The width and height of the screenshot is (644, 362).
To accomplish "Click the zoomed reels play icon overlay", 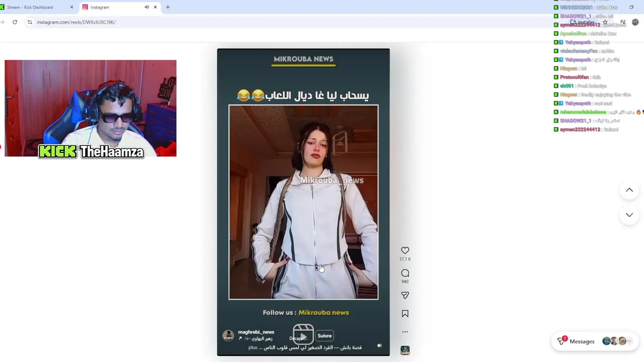I will click(x=303, y=335).
